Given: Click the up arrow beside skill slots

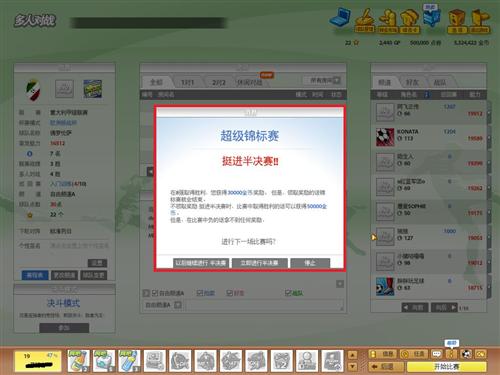Looking at the screenshot, I should point(353,355).
